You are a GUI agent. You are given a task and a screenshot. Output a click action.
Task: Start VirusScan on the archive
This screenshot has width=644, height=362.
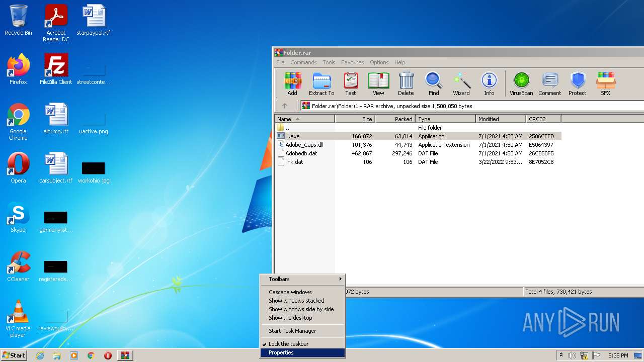click(521, 83)
